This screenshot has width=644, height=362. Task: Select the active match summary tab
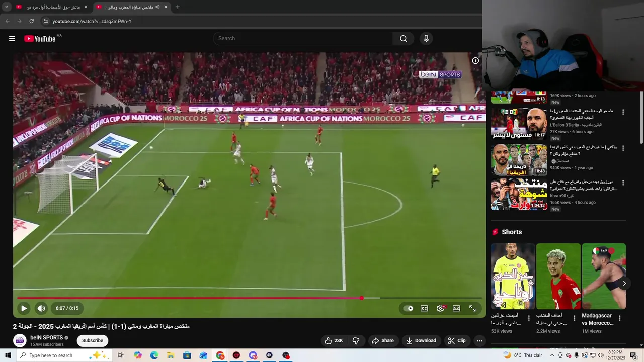132,7
